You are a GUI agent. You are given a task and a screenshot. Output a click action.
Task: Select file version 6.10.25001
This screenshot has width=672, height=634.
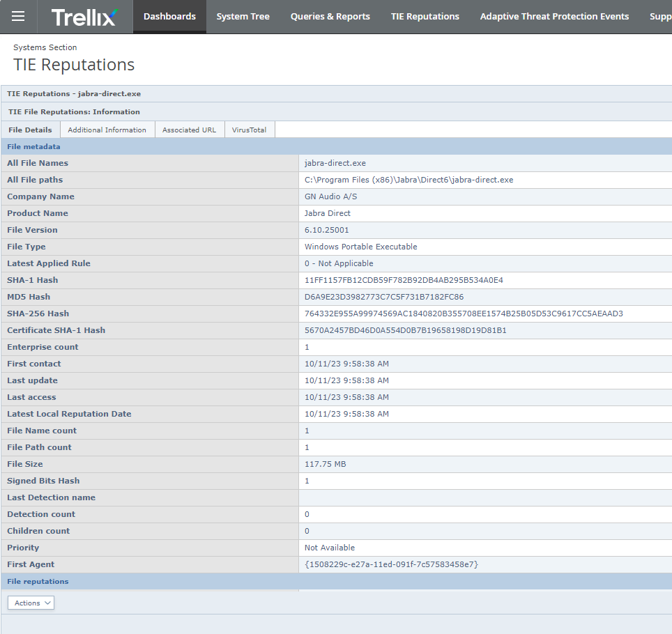pyautogui.click(x=326, y=230)
